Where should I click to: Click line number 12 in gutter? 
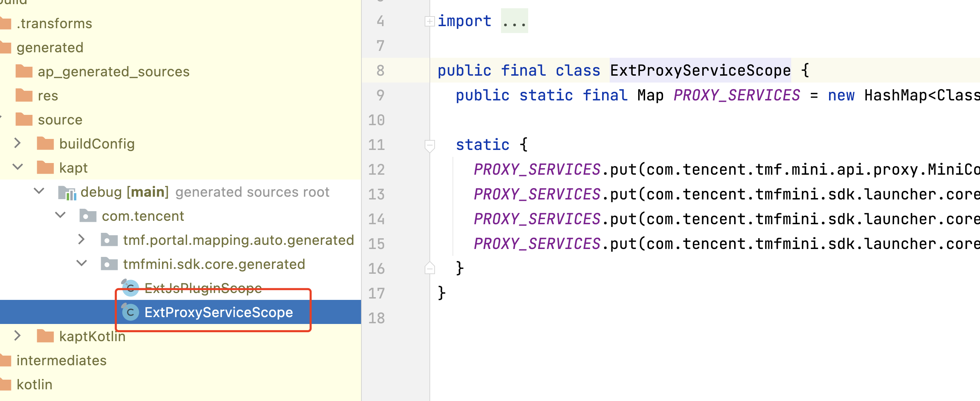(376, 170)
